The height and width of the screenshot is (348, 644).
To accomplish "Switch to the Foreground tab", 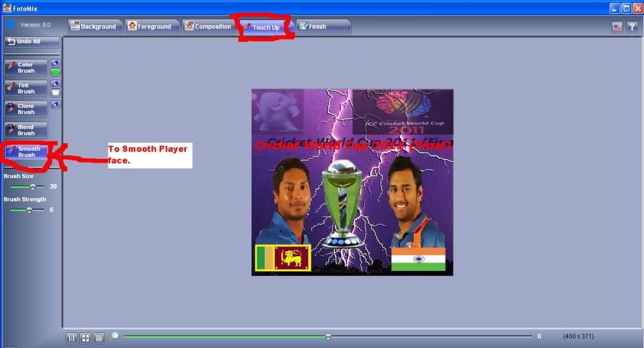I will pyautogui.click(x=152, y=26).
